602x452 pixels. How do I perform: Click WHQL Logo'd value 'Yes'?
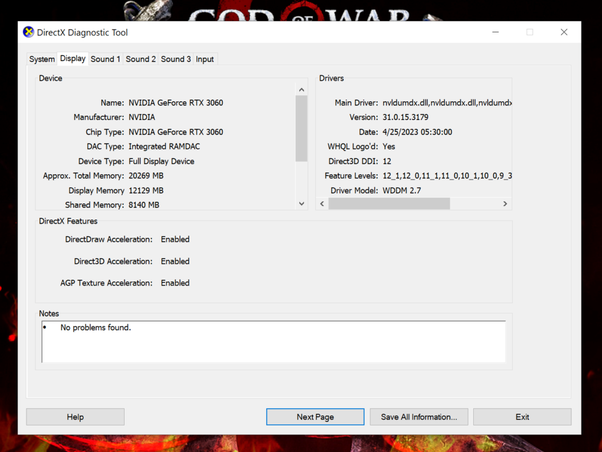point(389,147)
